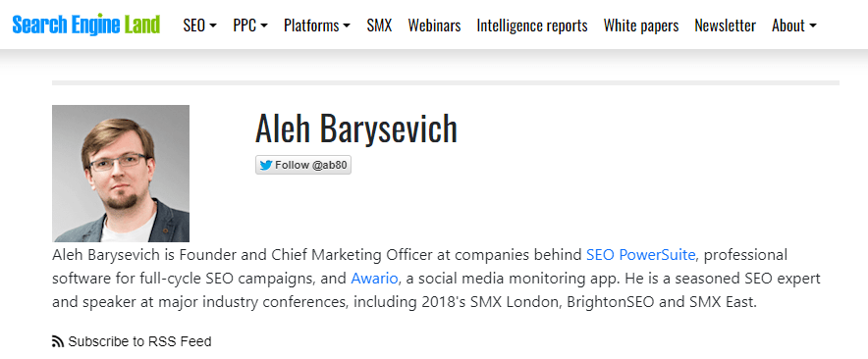Click the RSS feed icon

[58, 341]
